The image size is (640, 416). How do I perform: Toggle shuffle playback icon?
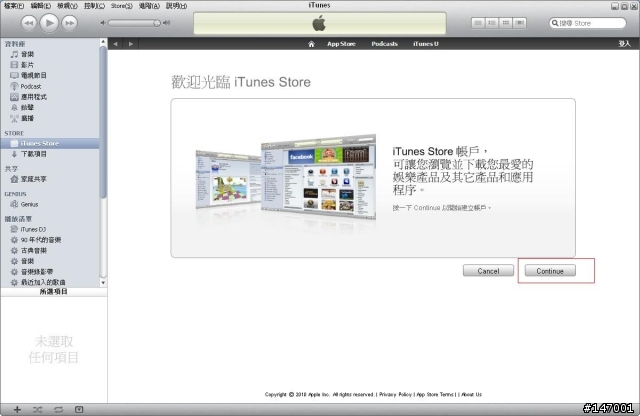point(38,409)
